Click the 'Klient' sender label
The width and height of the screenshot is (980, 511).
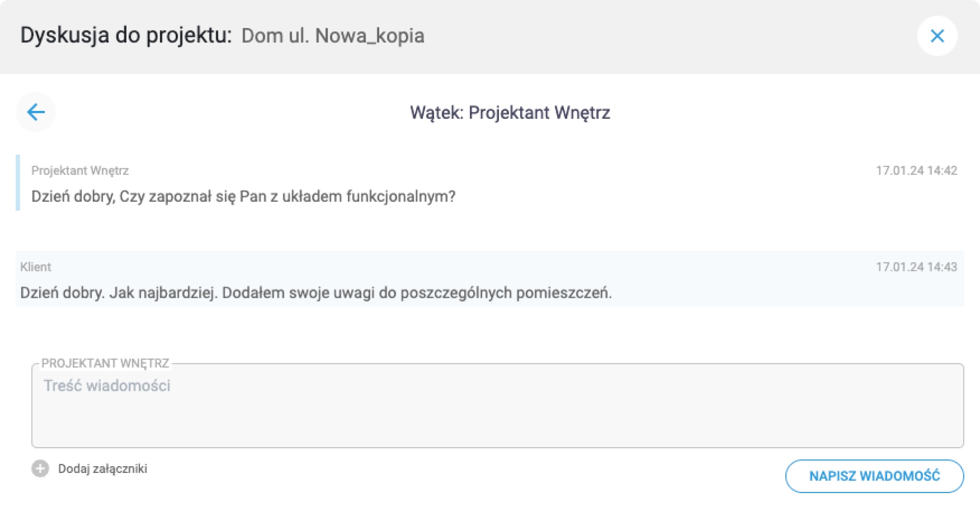(x=35, y=267)
